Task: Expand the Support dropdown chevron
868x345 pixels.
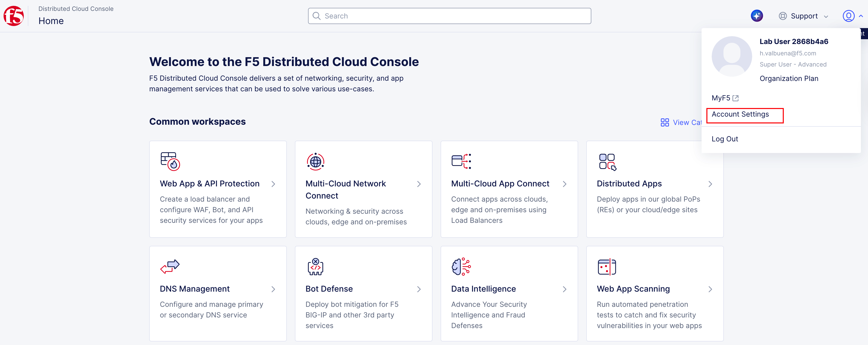Action: pos(826,16)
